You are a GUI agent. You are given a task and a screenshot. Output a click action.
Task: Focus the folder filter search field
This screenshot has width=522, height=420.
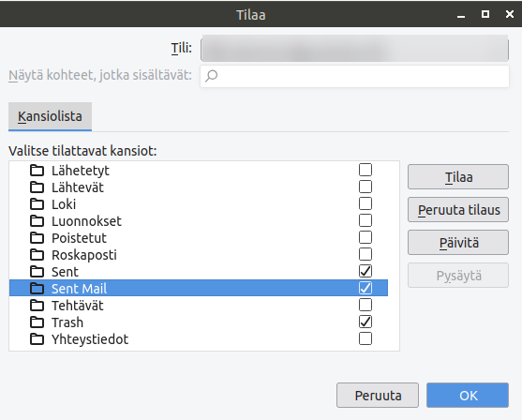(354, 76)
